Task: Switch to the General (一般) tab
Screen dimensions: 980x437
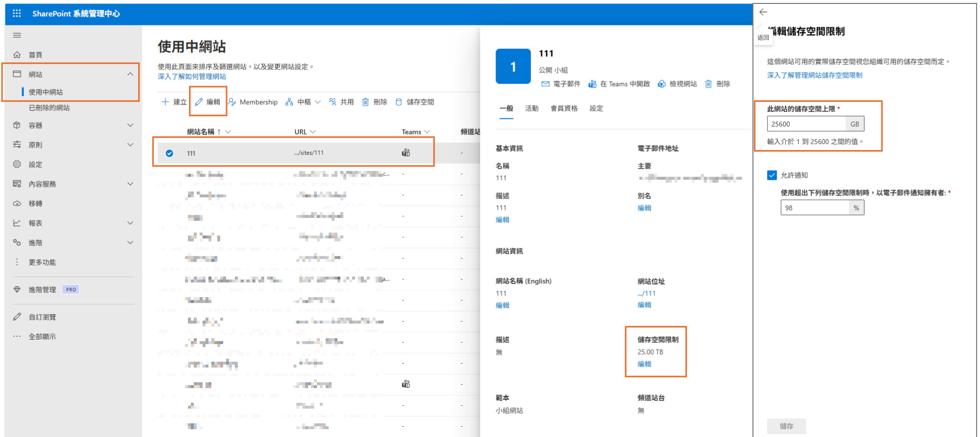Action: [506, 109]
